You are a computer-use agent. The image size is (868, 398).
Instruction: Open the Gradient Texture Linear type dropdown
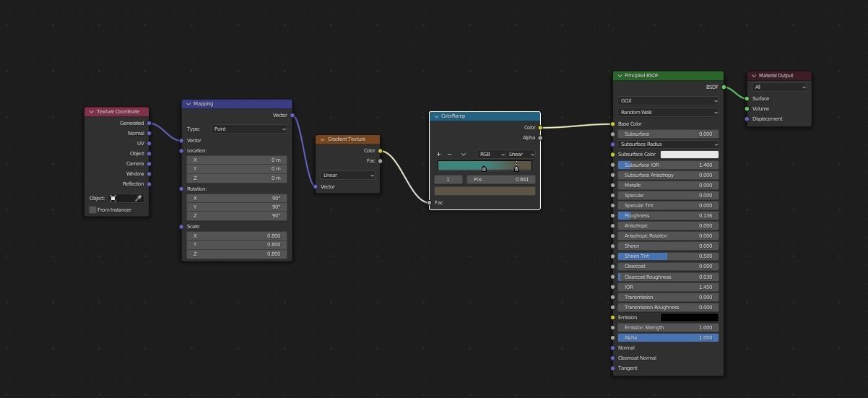point(348,175)
